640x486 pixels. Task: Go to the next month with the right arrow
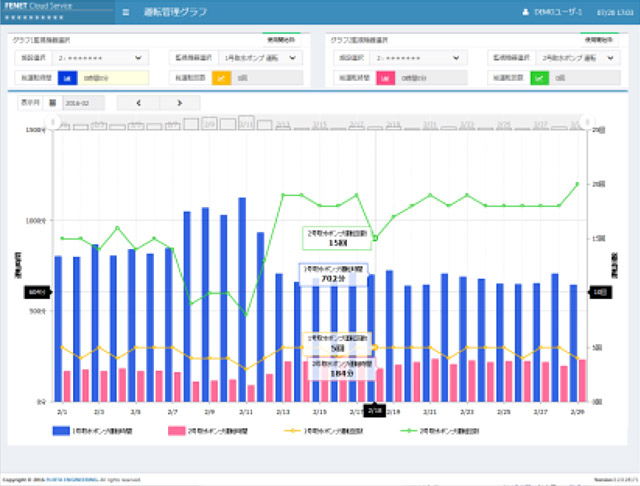click(x=180, y=103)
